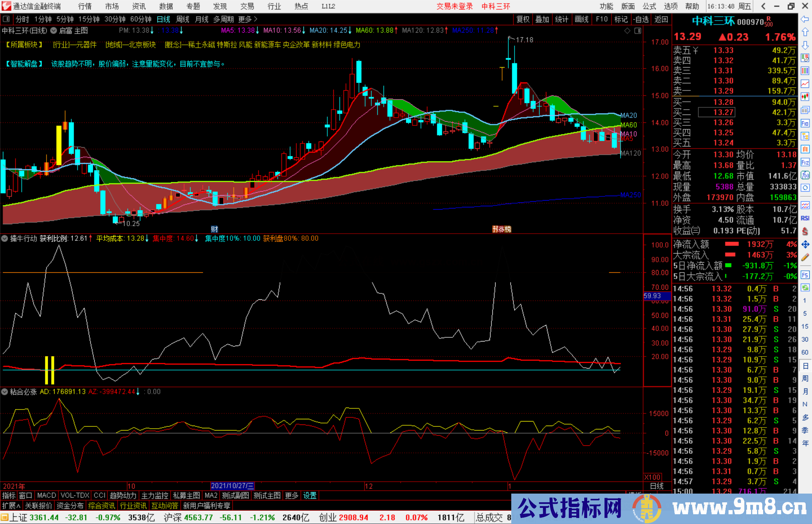The image size is (812, 524).
Task: Open the 行情 top menu
Action: click(x=85, y=6)
